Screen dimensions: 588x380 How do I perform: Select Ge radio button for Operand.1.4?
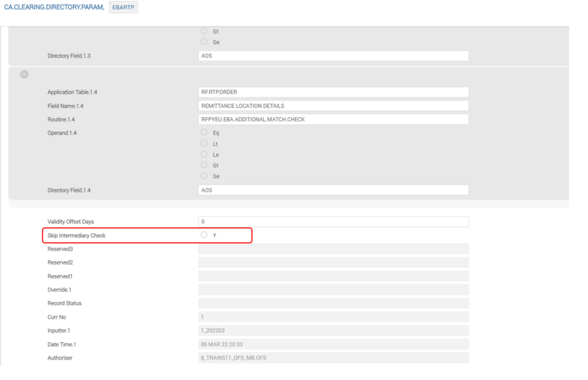tap(204, 176)
